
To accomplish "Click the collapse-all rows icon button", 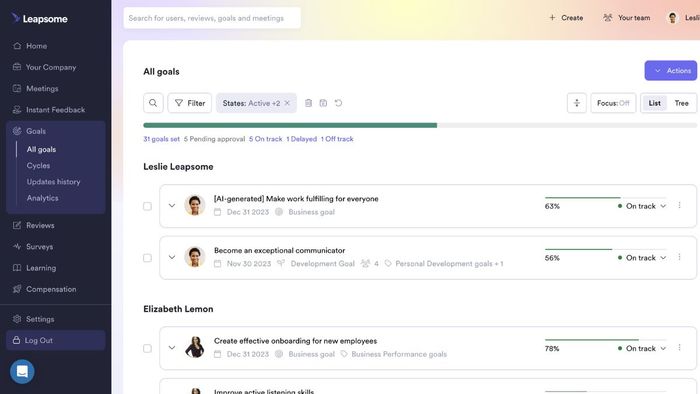I will pyautogui.click(x=577, y=103).
